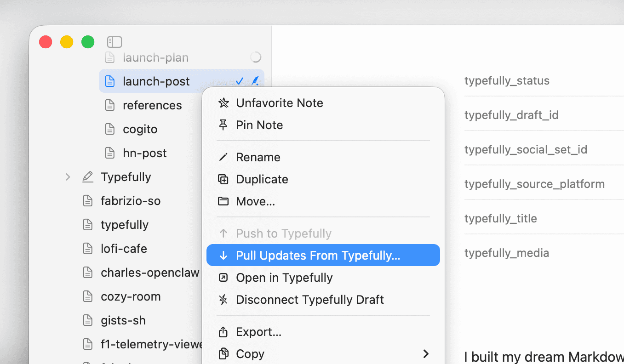
Task: Click the document icon beside charles-openclaw
Action: (87, 273)
